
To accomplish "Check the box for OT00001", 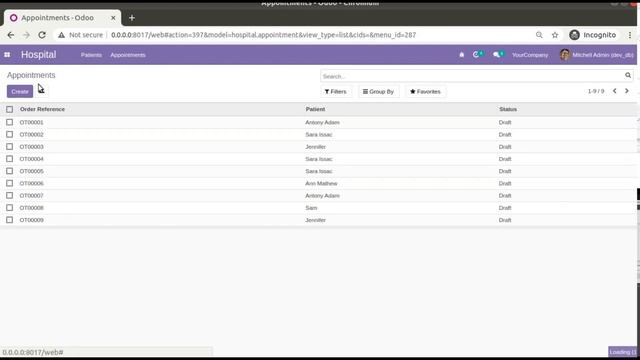I will tap(9, 122).
